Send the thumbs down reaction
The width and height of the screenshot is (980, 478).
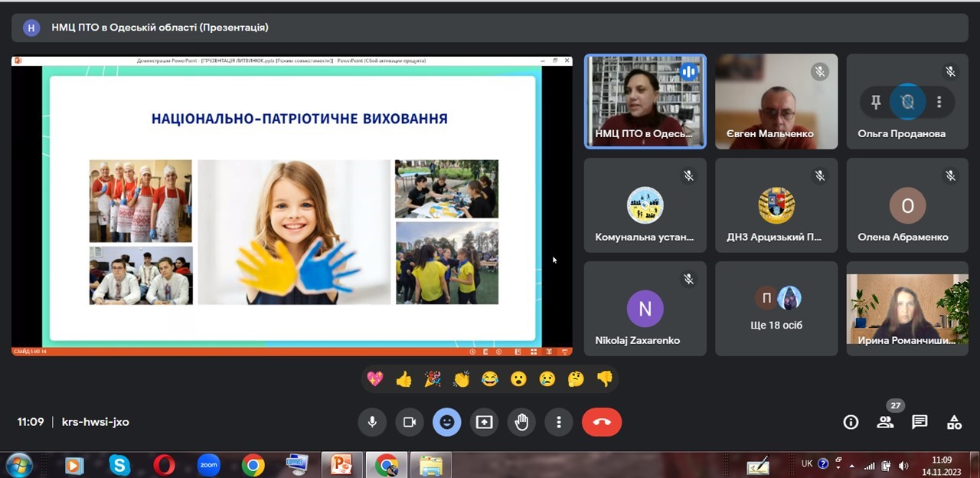605,378
